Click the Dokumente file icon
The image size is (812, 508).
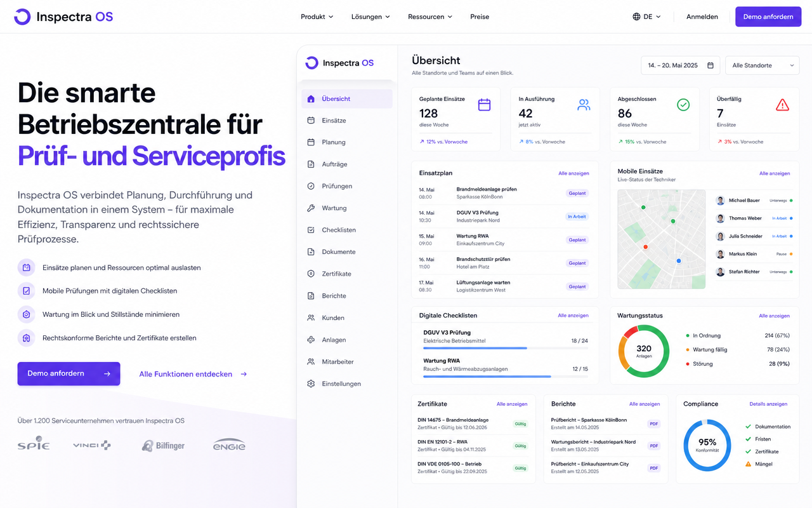(x=311, y=251)
